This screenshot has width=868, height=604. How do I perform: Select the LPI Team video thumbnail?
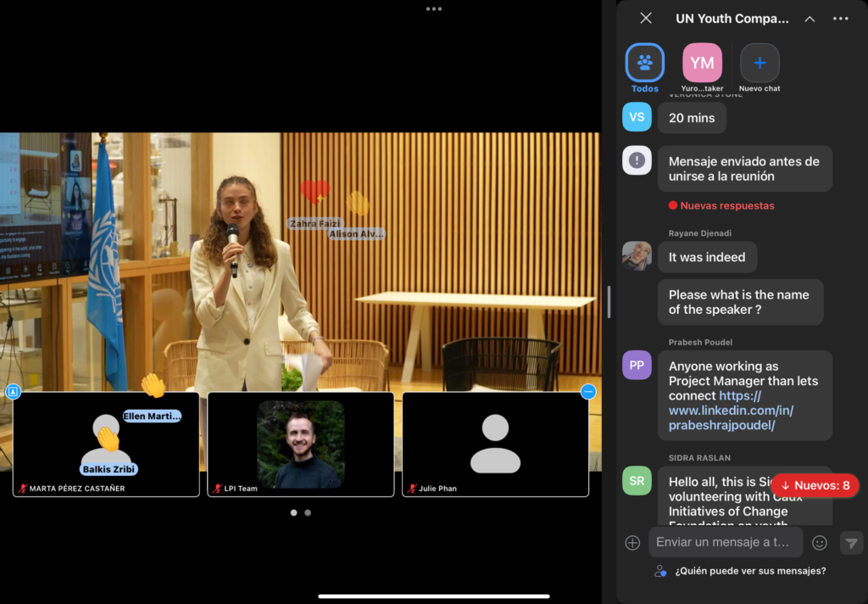click(x=301, y=444)
